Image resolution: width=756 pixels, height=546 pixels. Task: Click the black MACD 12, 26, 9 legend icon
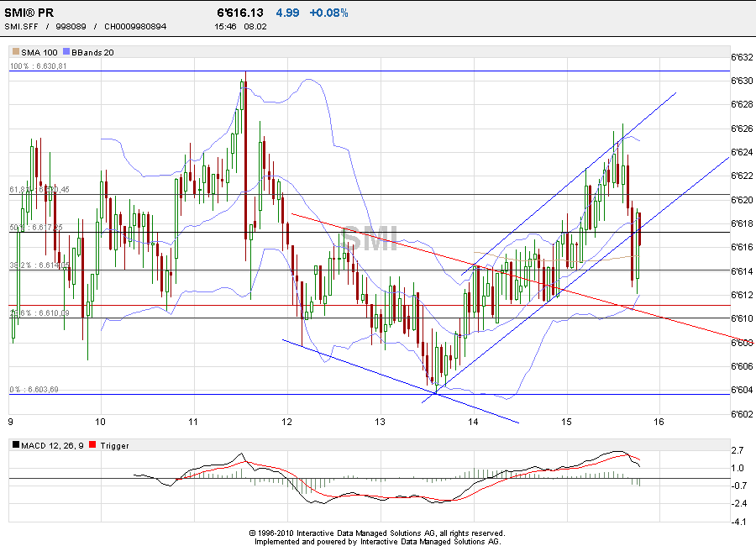pyautogui.click(x=14, y=446)
